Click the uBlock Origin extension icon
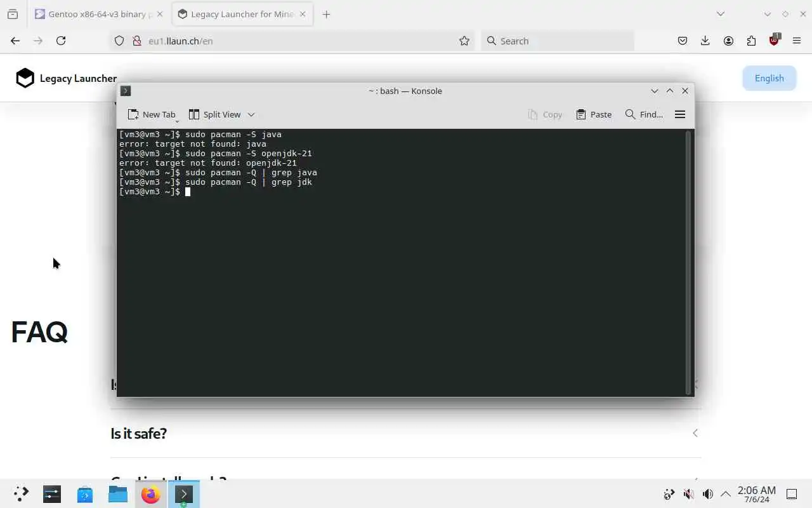This screenshot has width=812, height=508. coord(774,40)
